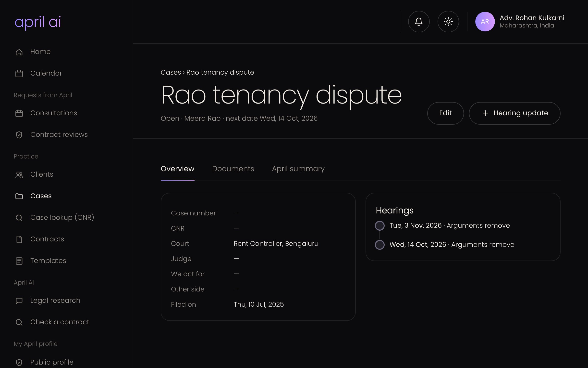The width and height of the screenshot is (588, 368).
Task: Click the Edit button
Action: tap(445, 113)
